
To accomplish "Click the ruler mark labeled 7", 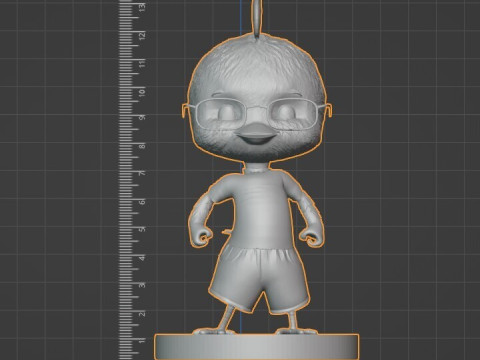I will point(142,173).
